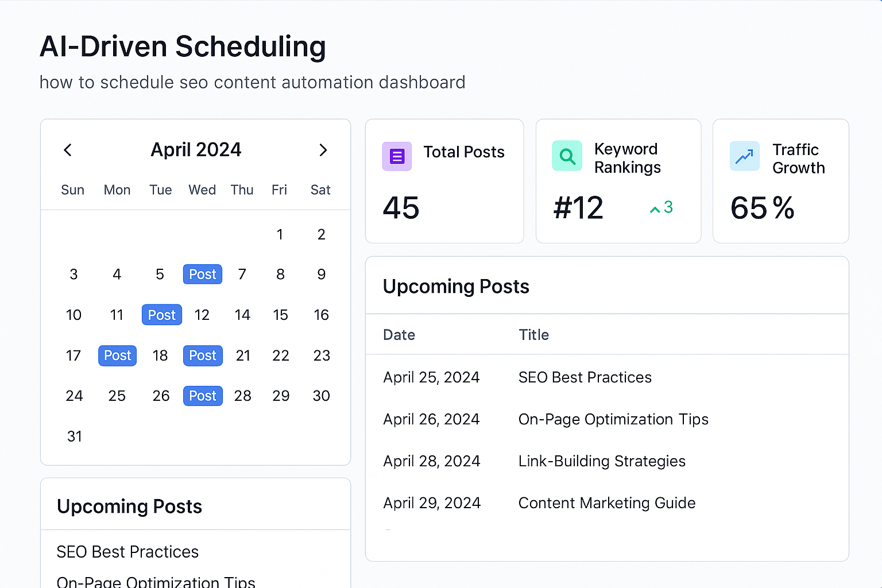Open Link-Building Strategies post
Image resolution: width=882 pixels, height=588 pixels.
click(601, 461)
